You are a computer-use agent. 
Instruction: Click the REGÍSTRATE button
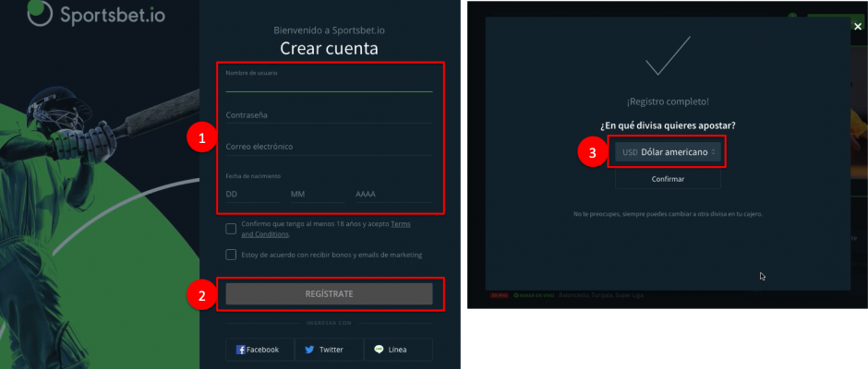pyautogui.click(x=329, y=293)
